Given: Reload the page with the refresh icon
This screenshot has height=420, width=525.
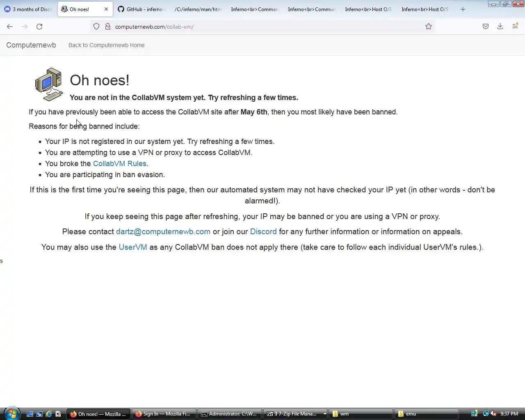Looking at the screenshot, I should 39,26.
